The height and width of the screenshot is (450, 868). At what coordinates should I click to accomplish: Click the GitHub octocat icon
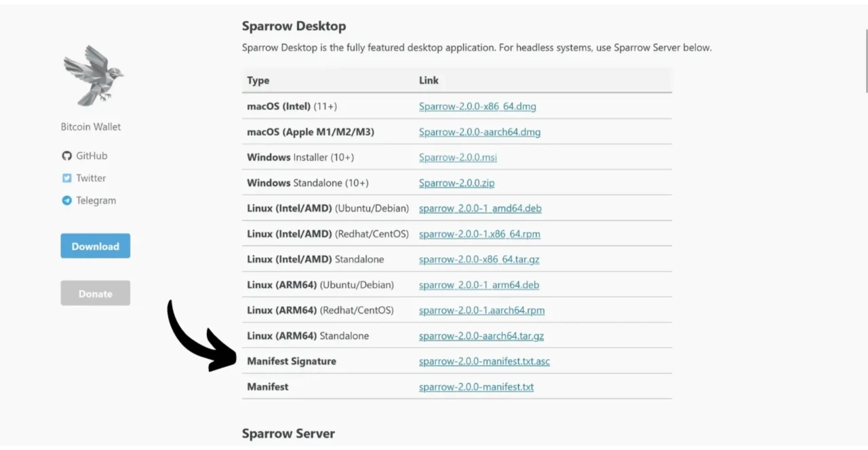[66, 156]
